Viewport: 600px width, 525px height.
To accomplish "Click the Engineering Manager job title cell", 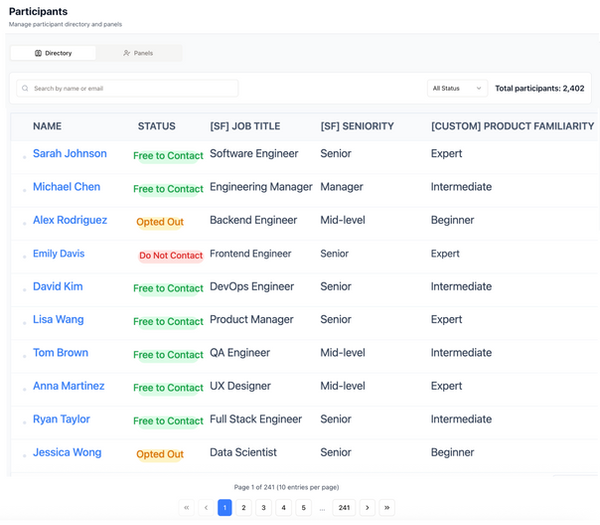I will tap(261, 187).
